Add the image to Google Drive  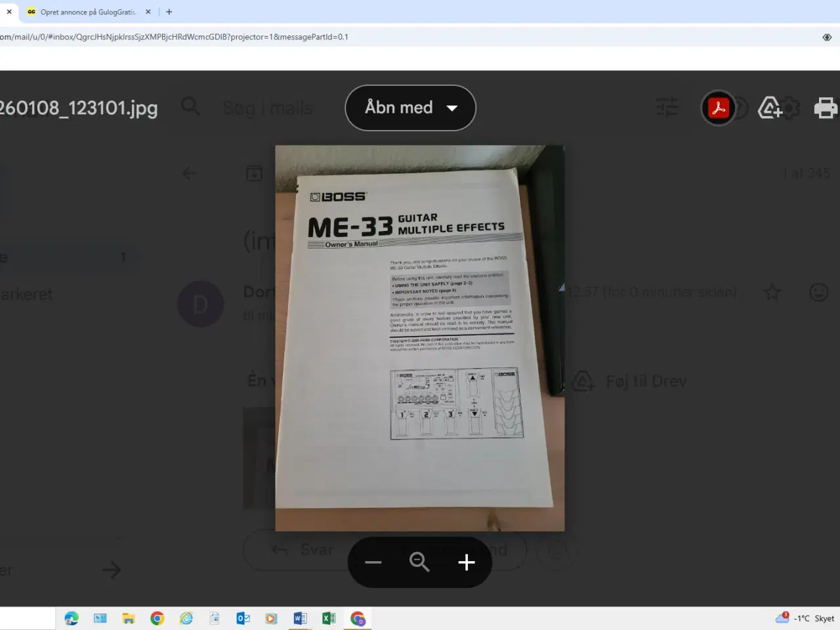click(770, 108)
